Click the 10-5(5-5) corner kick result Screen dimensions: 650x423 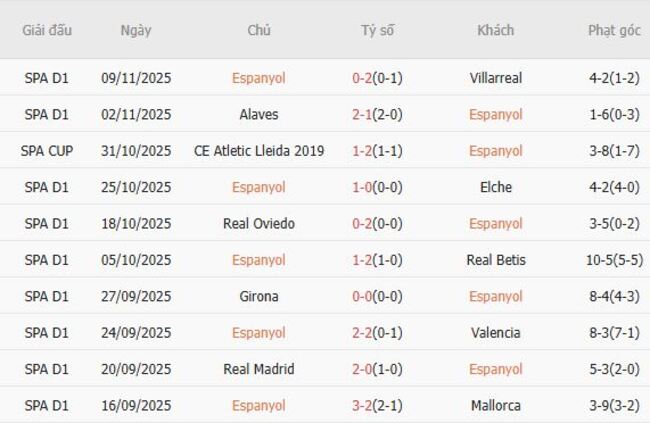[x=614, y=260]
